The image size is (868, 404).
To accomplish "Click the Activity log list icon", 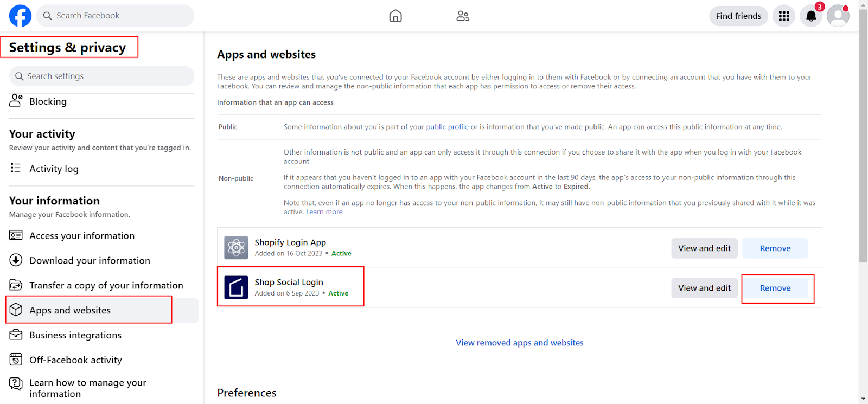I will (x=16, y=168).
